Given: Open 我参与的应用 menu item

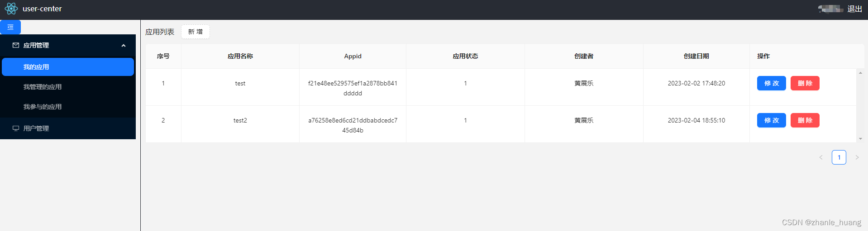Looking at the screenshot, I should click(68, 107).
